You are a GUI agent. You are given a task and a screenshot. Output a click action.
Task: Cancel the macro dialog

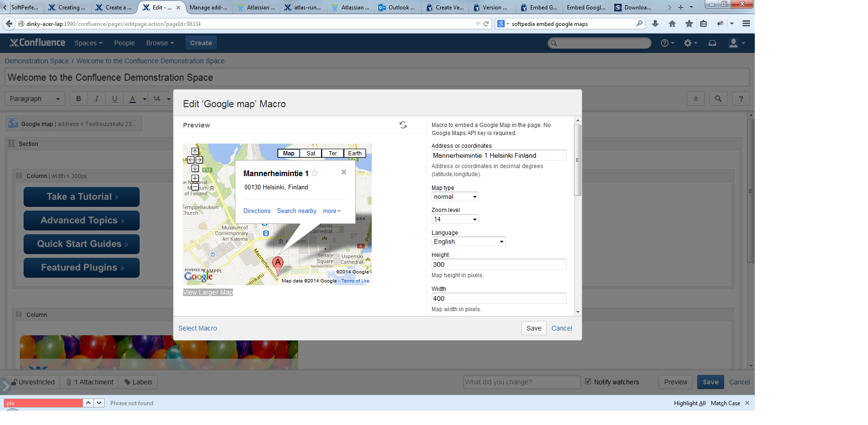pyautogui.click(x=562, y=328)
